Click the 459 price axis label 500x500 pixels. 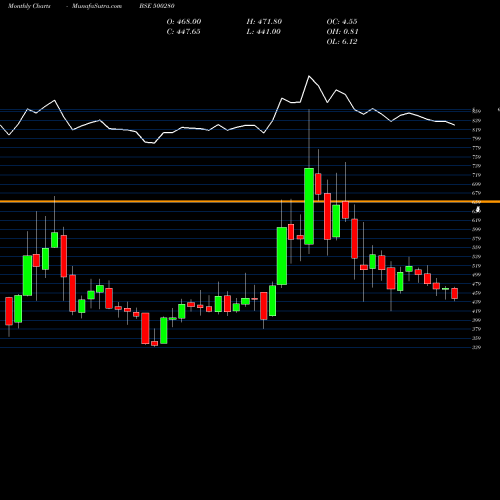coord(477,293)
